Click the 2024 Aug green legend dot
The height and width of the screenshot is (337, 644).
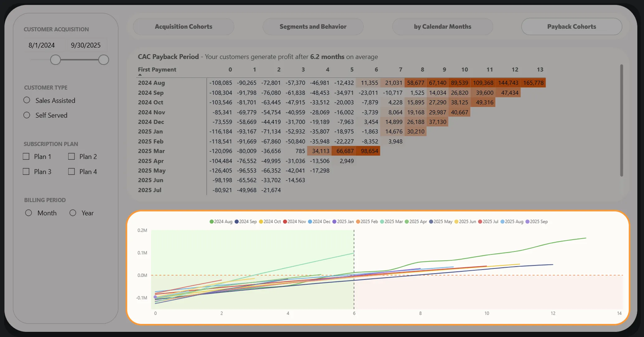[x=211, y=222]
